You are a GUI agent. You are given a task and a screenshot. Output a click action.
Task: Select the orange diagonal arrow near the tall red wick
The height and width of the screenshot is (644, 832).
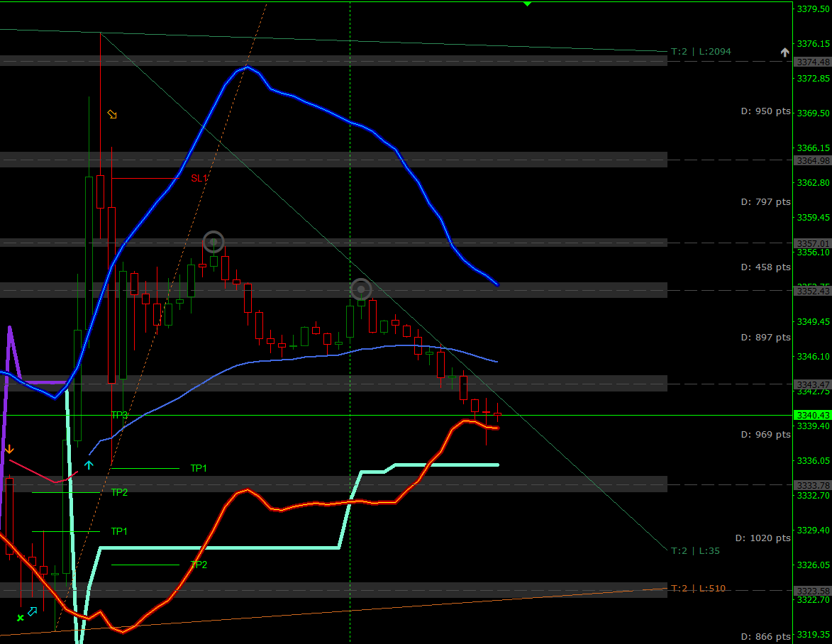pyautogui.click(x=112, y=114)
